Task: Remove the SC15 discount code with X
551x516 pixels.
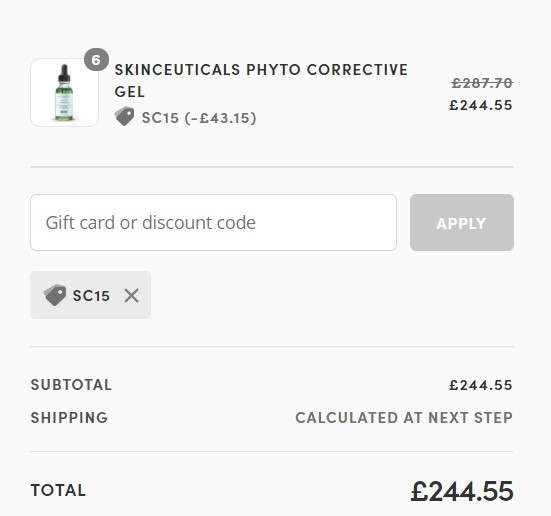Action: [131, 296]
